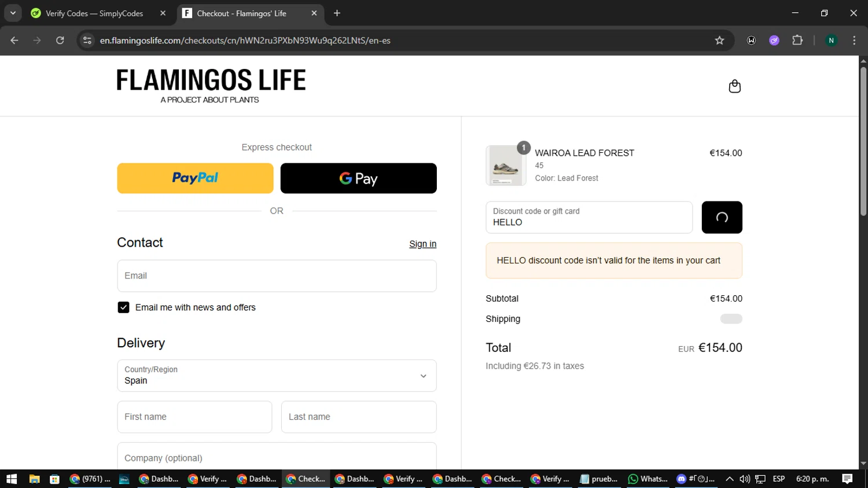The image size is (868, 488).
Task: Focus the Email contact field
Action: point(277,276)
